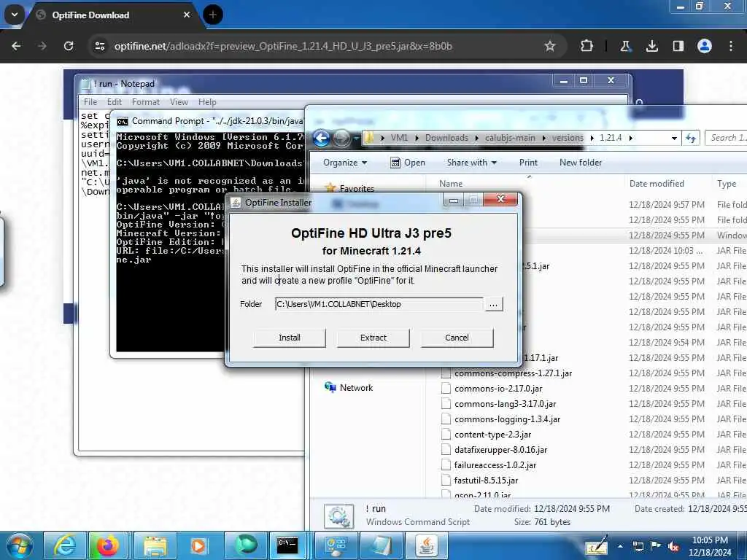This screenshot has height=560, width=747.
Task: Sort by Name column header
Action: click(451, 184)
